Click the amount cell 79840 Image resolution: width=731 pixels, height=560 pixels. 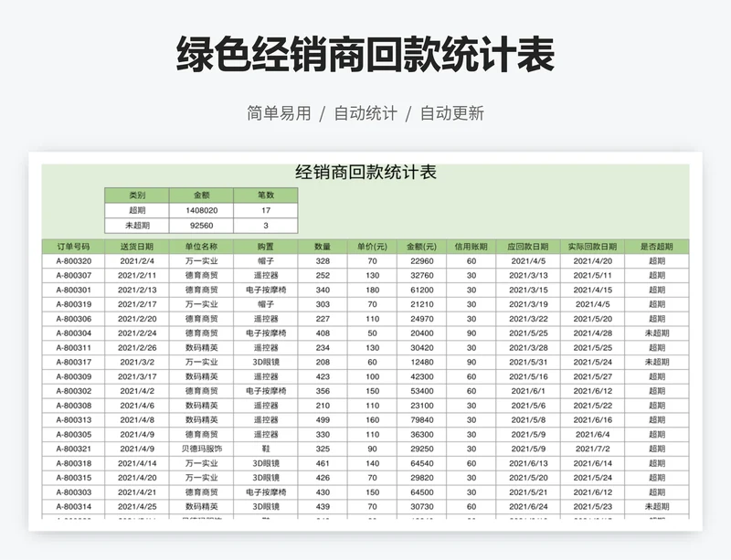click(422, 420)
